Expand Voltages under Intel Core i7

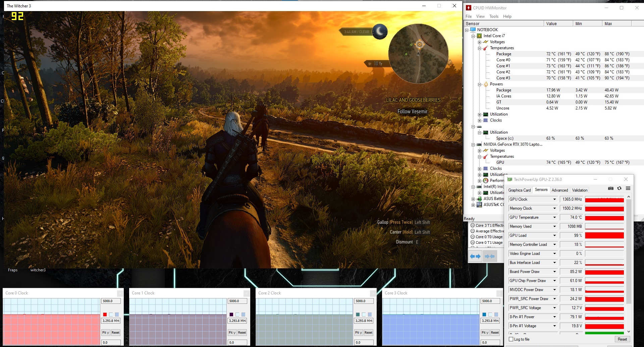(479, 42)
